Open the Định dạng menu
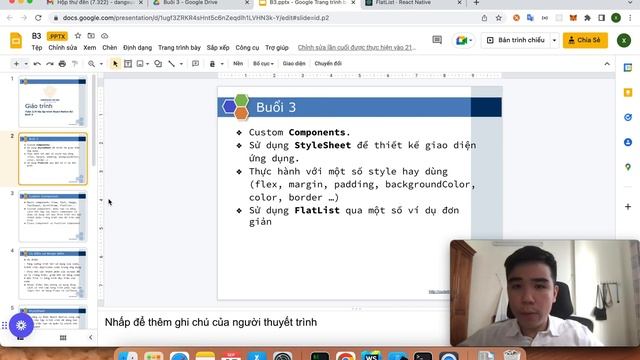640x360 pixels. point(138,48)
